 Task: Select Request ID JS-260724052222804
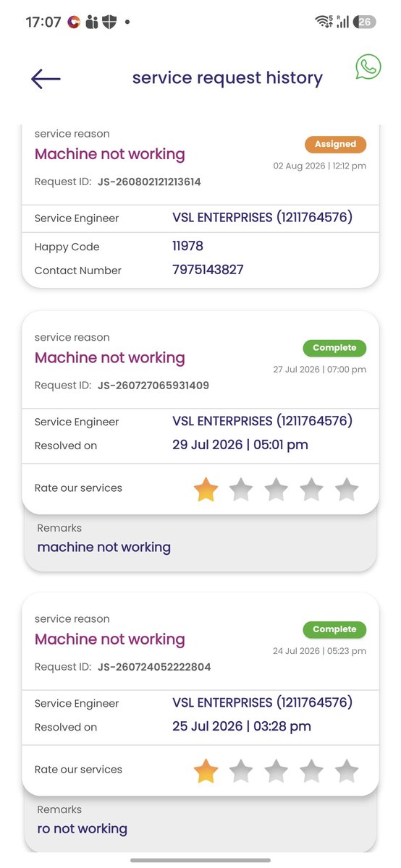pyautogui.click(x=154, y=667)
